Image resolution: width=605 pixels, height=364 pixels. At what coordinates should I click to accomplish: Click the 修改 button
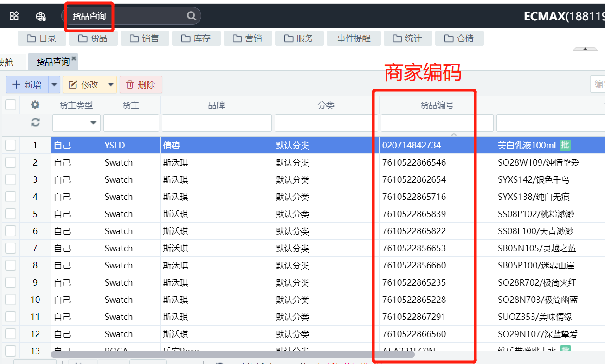84,84
